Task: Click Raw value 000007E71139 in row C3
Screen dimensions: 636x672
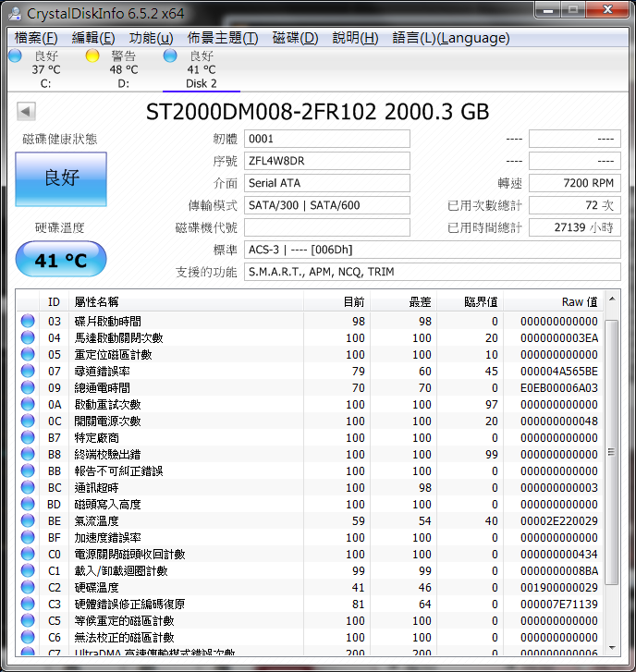Action: [x=559, y=604]
